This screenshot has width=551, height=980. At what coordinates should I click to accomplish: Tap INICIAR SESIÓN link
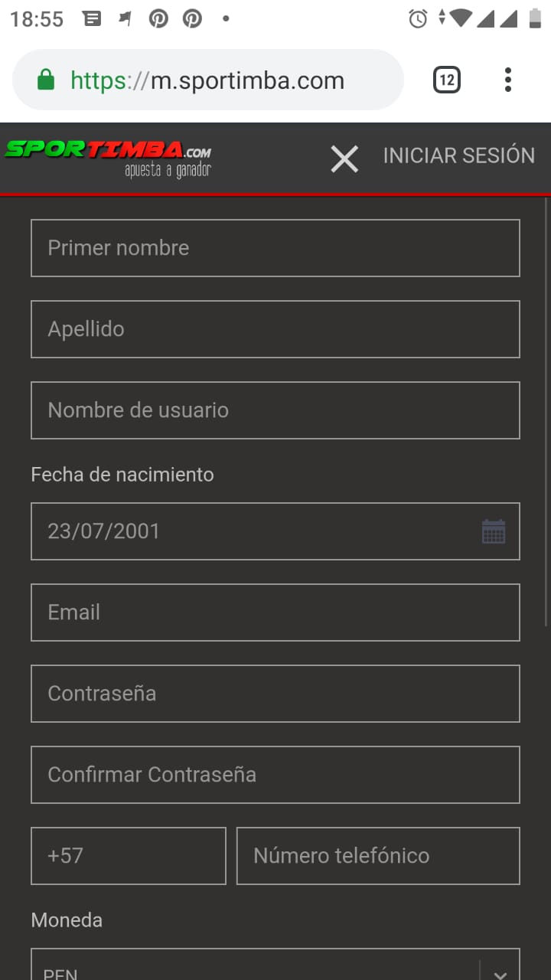tap(458, 155)
